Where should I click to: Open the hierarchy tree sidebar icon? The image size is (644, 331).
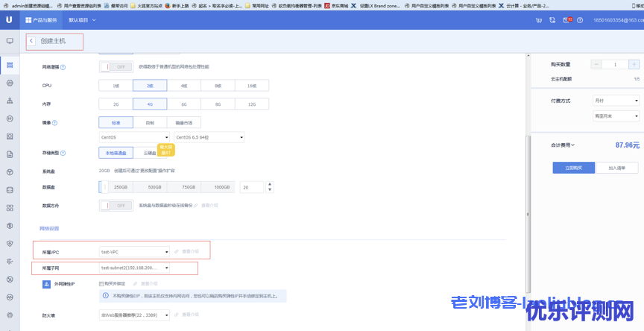[x=10, y=101]
